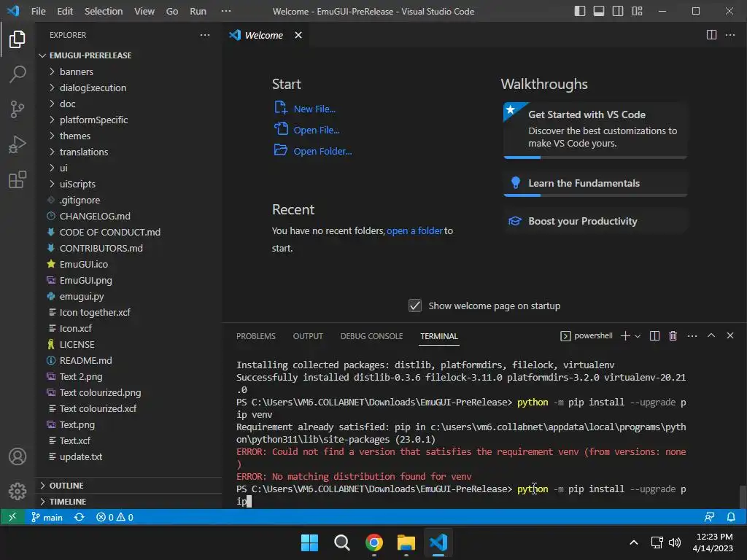
Task: Open Boost your Productivity walkthrough
Action: click(595, 221)
